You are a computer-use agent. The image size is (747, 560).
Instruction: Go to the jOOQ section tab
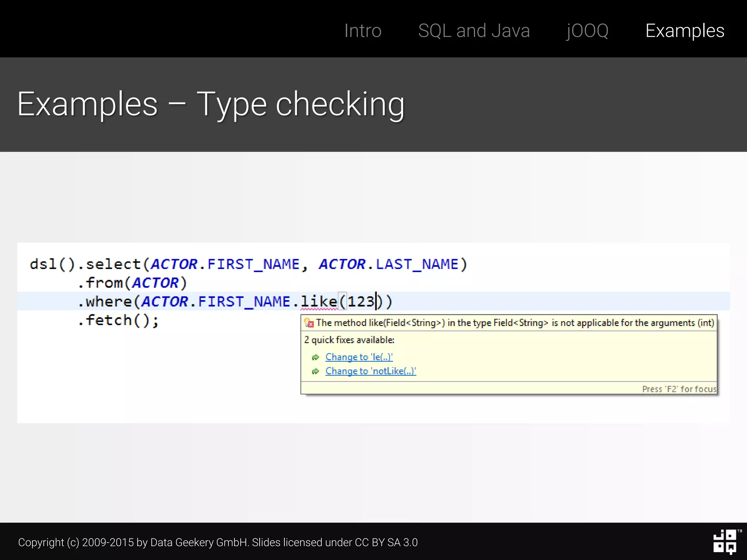pos(587,31)
